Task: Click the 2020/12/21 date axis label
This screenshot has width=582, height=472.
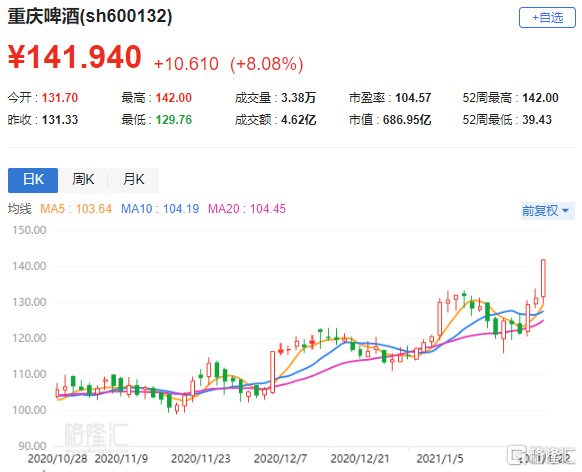Action: (x=360, y=459)
